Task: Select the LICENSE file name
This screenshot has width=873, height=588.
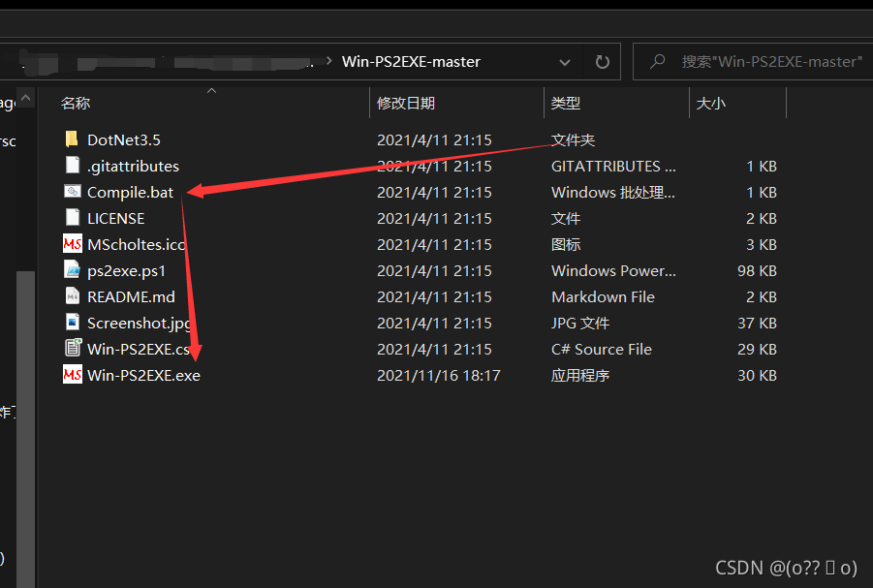Action: (x=116, y=218)
